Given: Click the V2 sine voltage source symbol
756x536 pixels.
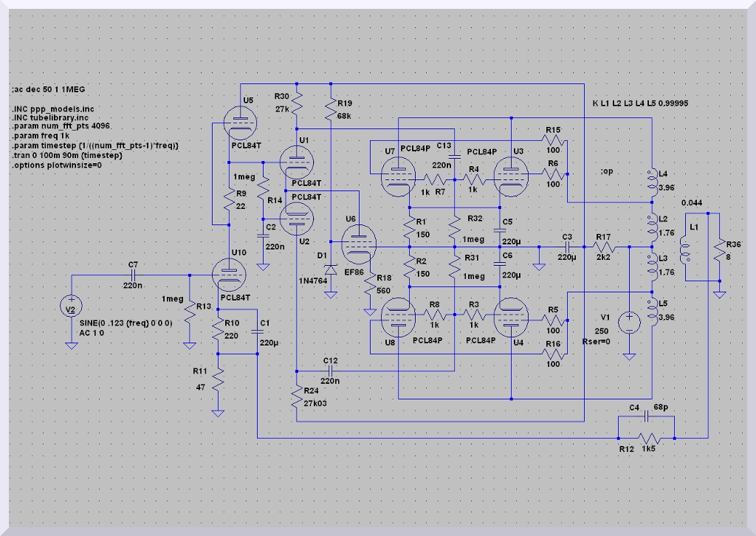Looking at the screenshot, I should 72,306.
